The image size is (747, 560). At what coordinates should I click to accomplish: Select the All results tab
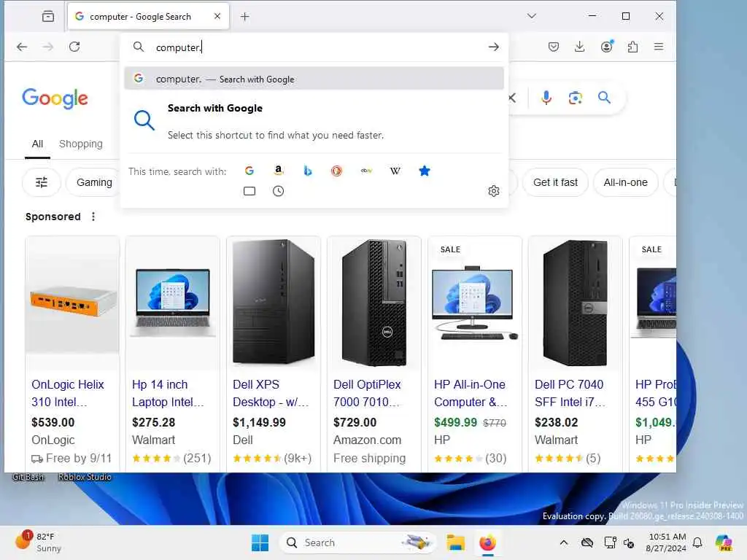(x=37, y=144)
